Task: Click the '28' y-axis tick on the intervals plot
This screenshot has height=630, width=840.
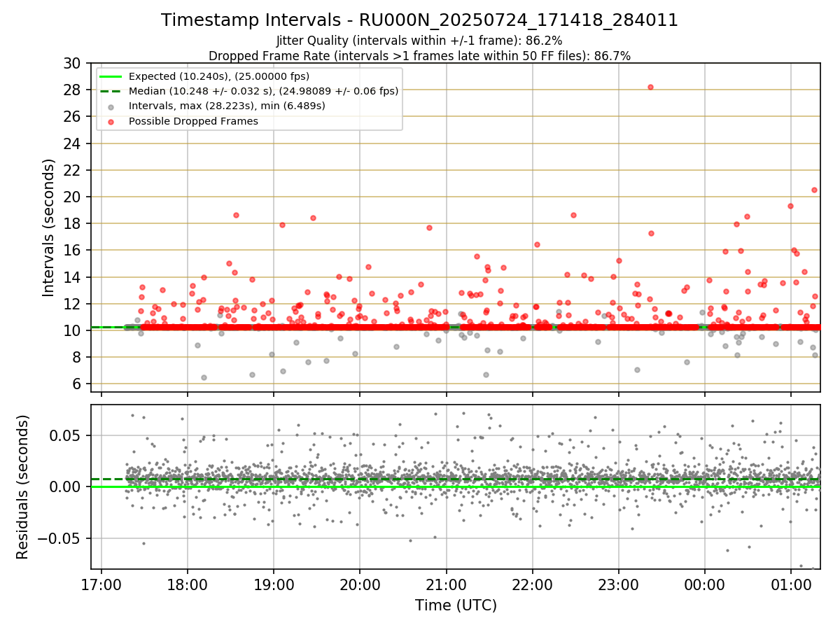Action: 72,90
